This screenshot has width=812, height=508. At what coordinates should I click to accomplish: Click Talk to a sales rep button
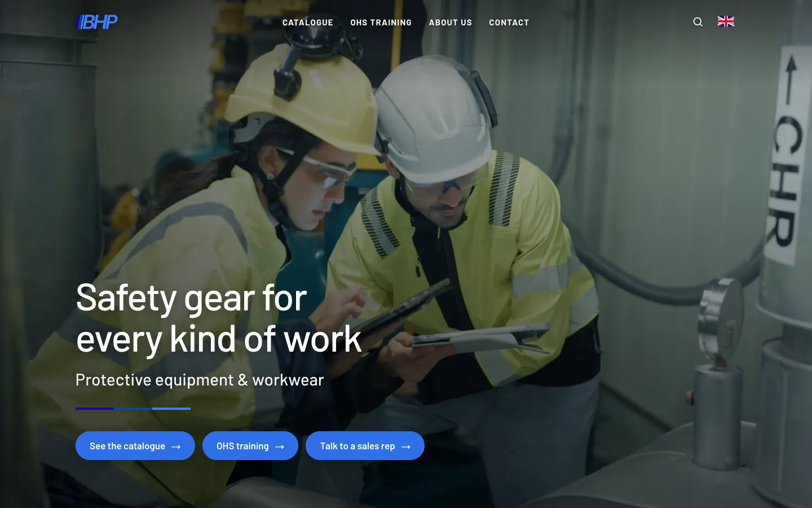click(365, 446)
